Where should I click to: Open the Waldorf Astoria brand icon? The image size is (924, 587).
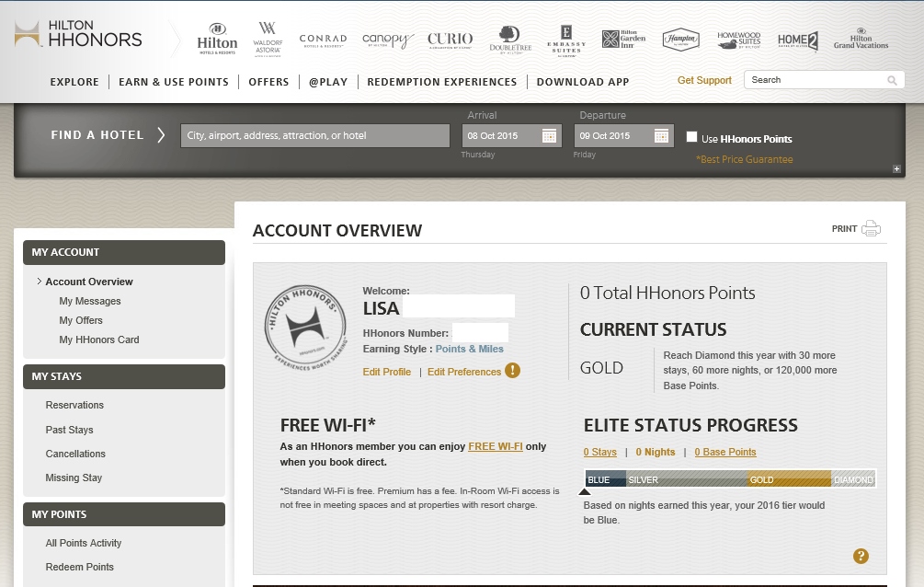[268, 40]
